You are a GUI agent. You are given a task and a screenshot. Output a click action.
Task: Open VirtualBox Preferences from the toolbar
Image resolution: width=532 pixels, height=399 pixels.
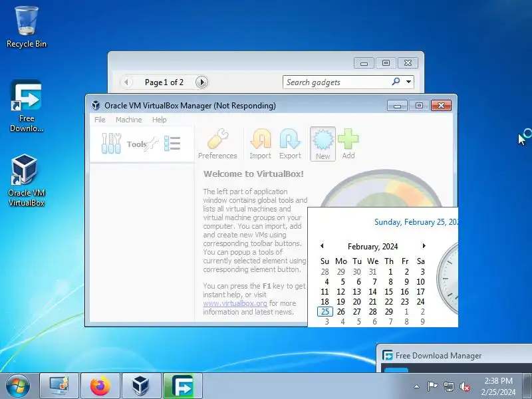coord(217,144)
